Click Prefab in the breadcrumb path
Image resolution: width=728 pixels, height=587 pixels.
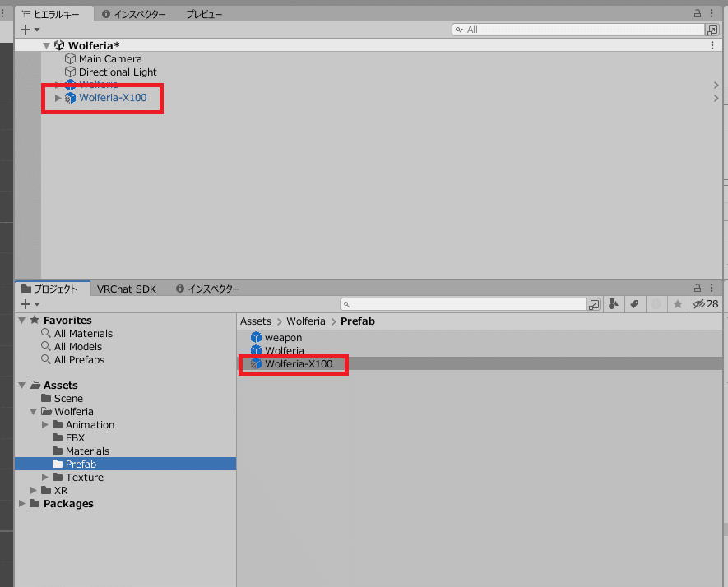(x=358, y=321)
